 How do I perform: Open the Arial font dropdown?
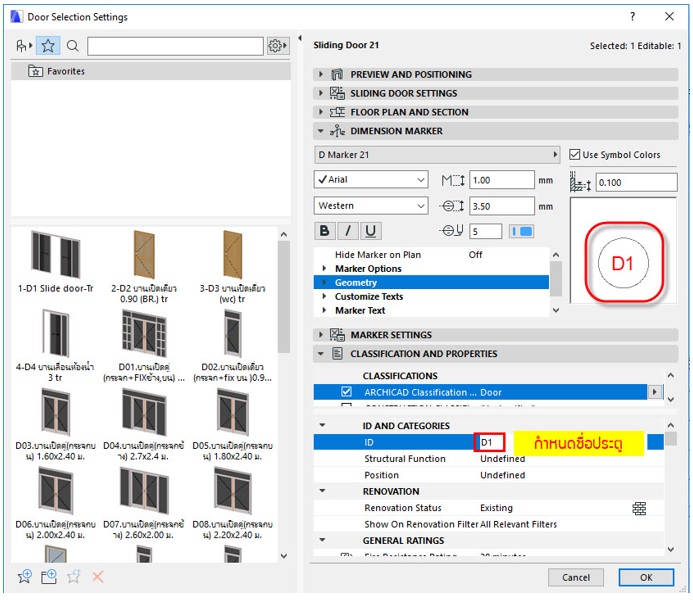[x=371, y=180]
